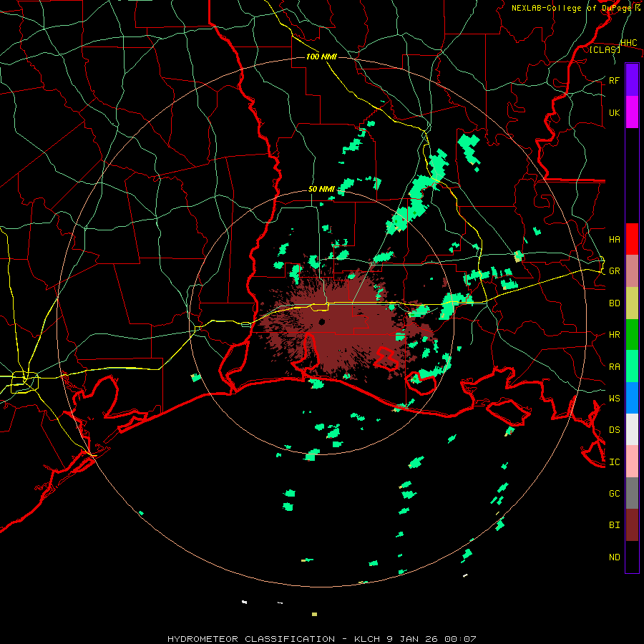This screenshot has width=644, height=644.
Task: Click the GC legend label
Action: (x=614, y=493)
